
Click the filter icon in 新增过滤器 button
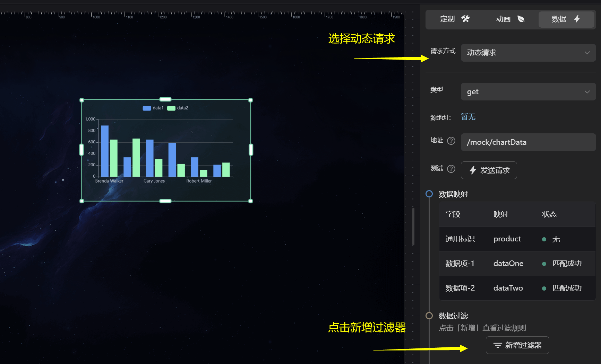click(x=498, y=345)
